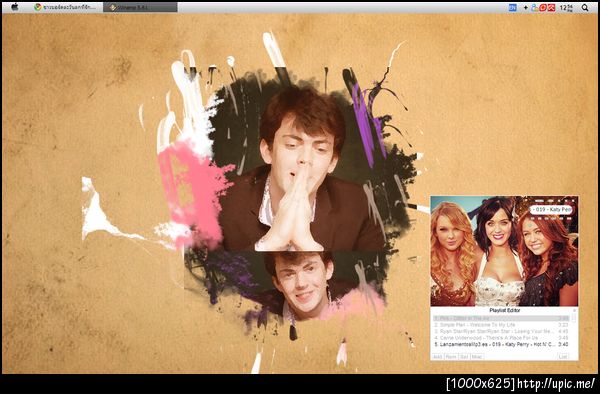Click the taskbar clock
This screenshot has height=394, width=600.
566,7
